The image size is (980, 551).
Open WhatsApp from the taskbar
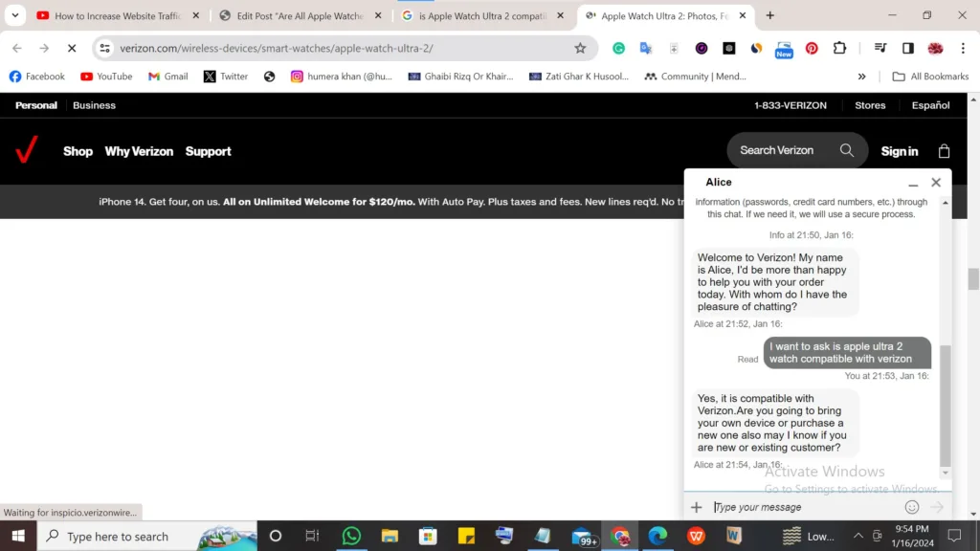tap(351, 536)
